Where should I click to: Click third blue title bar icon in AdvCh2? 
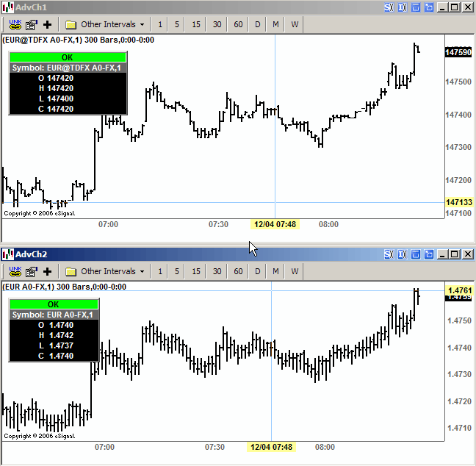(x=416, y=254)
